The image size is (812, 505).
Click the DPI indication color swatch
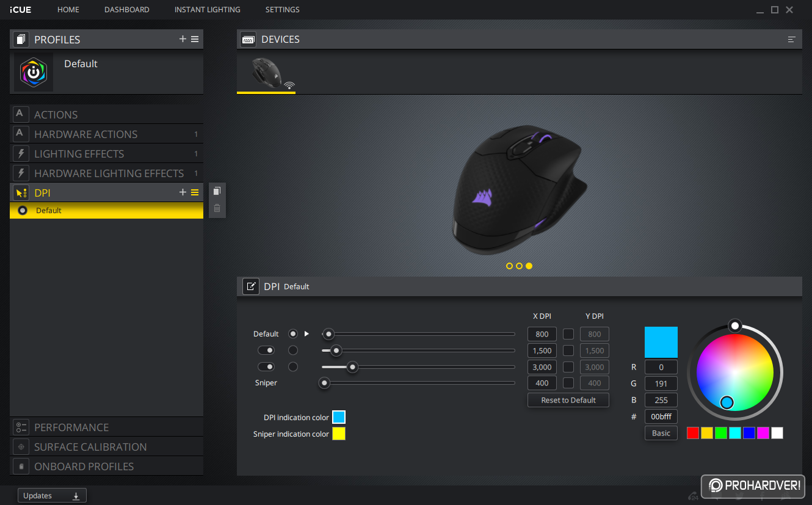(339, 417)
